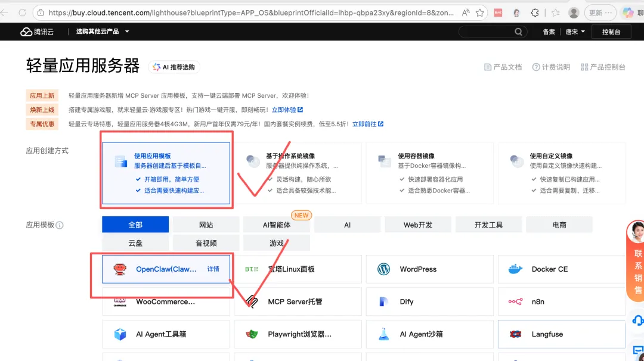Click the browser profile avatar icon
The image size is (644, 361).
(574, 13)
